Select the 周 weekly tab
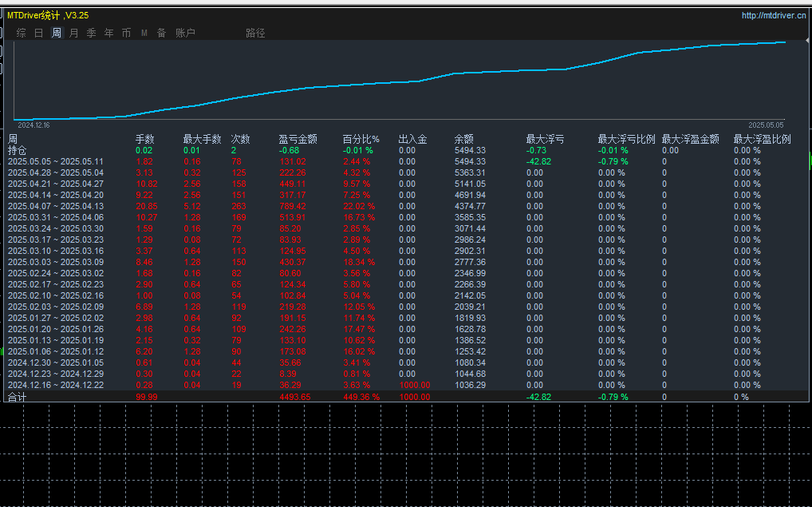812x507 pixels. point(57,33)
